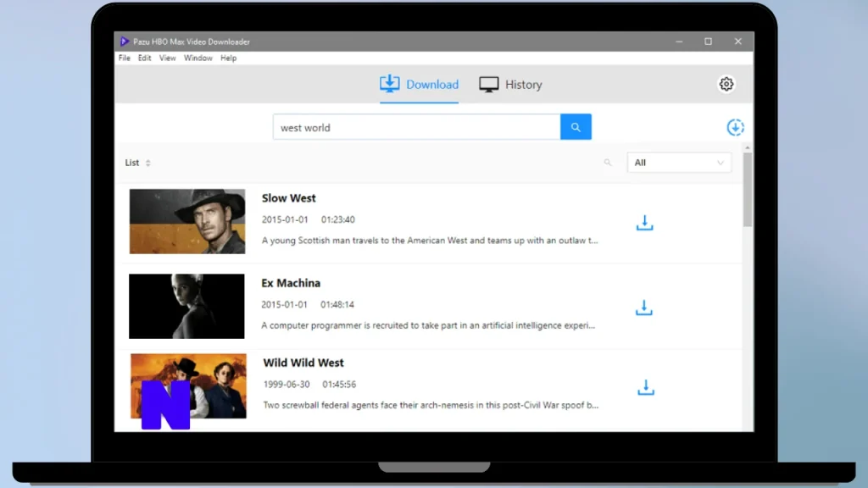Click description starting 'A young Scottish man'
This screenshot has width=868, height=488.
(430, 241)
